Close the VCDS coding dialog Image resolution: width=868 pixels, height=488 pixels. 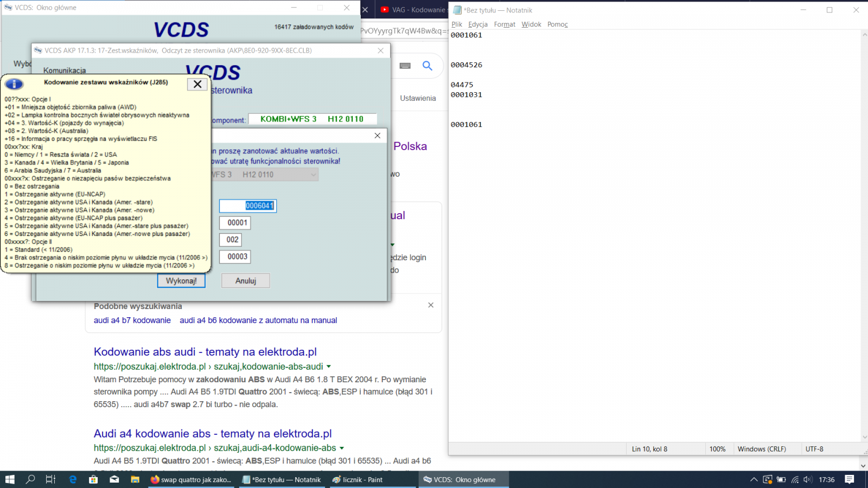[x=378, y=136]
